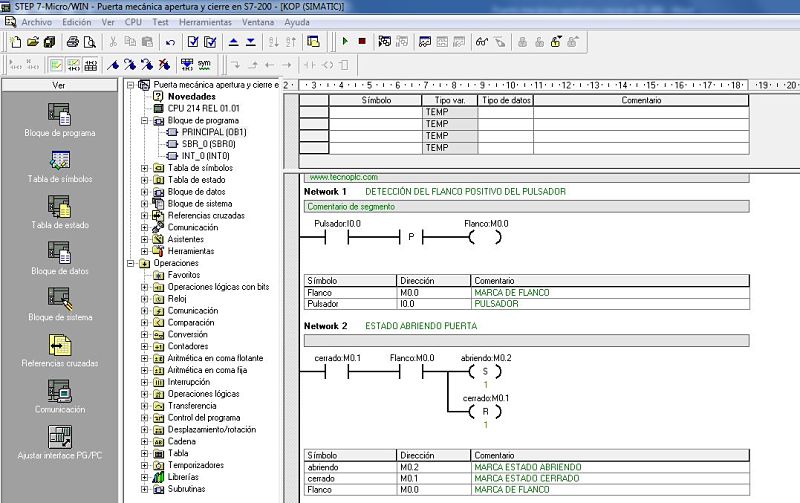Open Ajustar interface PG/PC in nav bar
The image size is (800, 503).
[60, 443]
